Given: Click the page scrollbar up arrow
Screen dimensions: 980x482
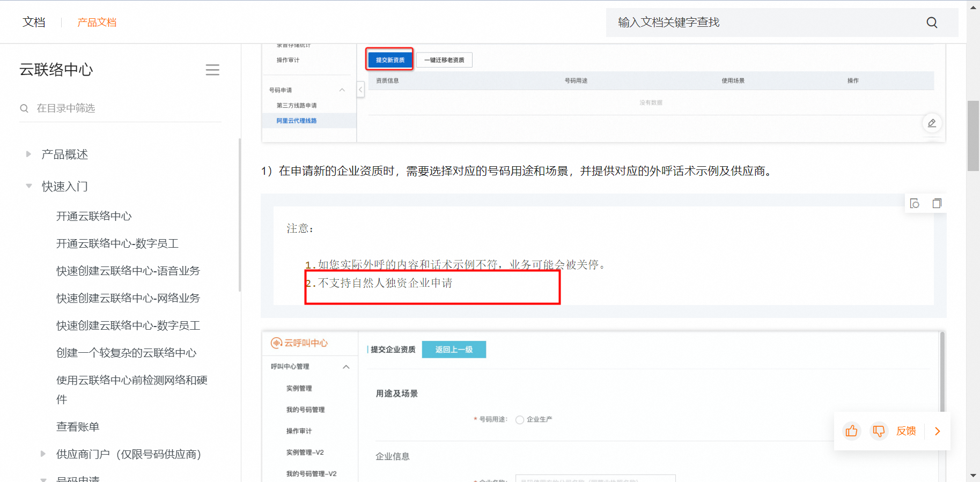Looking at the screenshot, I should point(973,8).
